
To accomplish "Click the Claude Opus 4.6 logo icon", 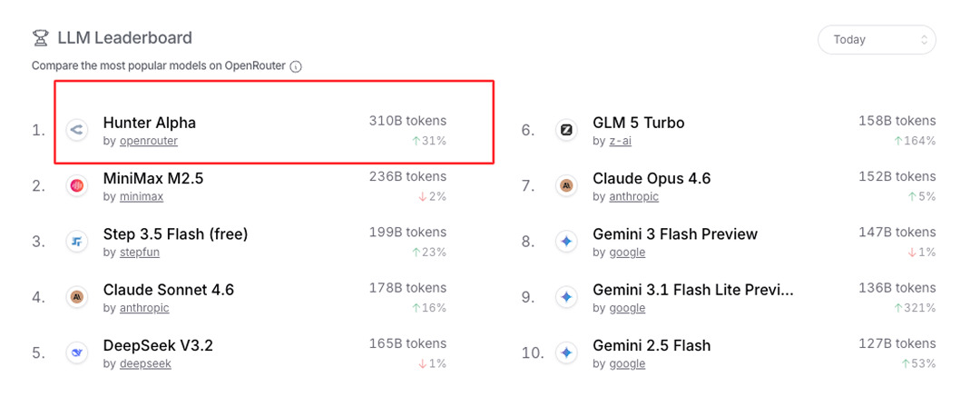I will 566,186.
